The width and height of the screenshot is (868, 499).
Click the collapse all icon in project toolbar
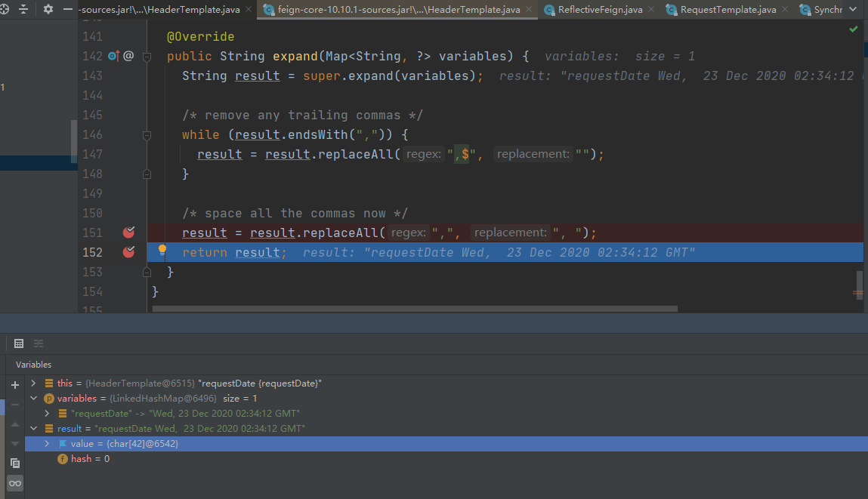tap(23, 9)
